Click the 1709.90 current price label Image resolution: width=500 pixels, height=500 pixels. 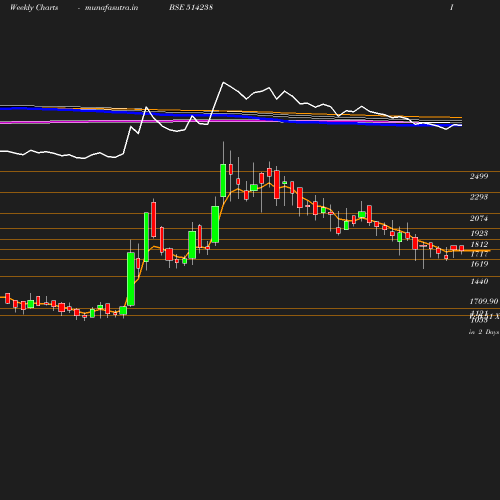484,301
